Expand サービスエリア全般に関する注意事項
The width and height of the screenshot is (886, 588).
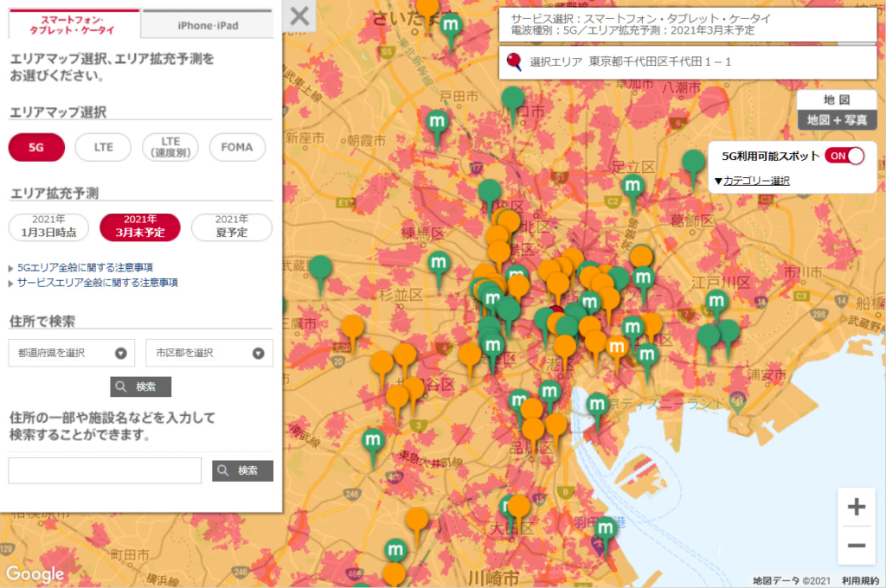pyautogui.click(x=97, y=283)
